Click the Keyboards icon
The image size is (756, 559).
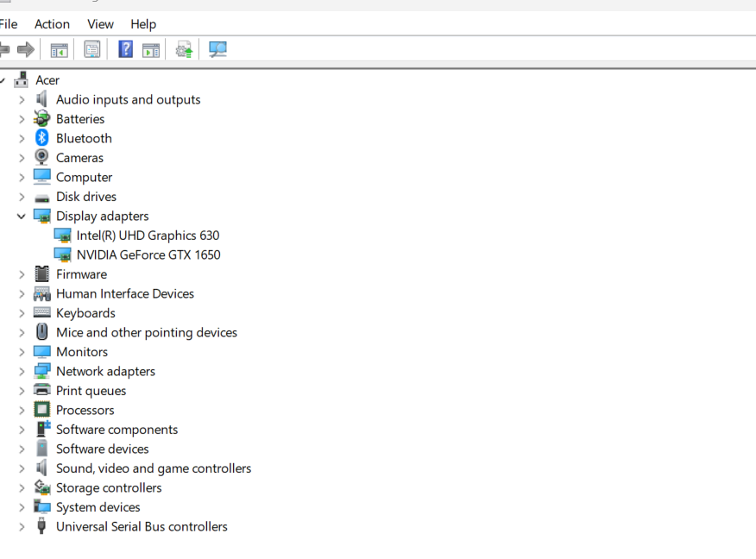tap(42, 312)
